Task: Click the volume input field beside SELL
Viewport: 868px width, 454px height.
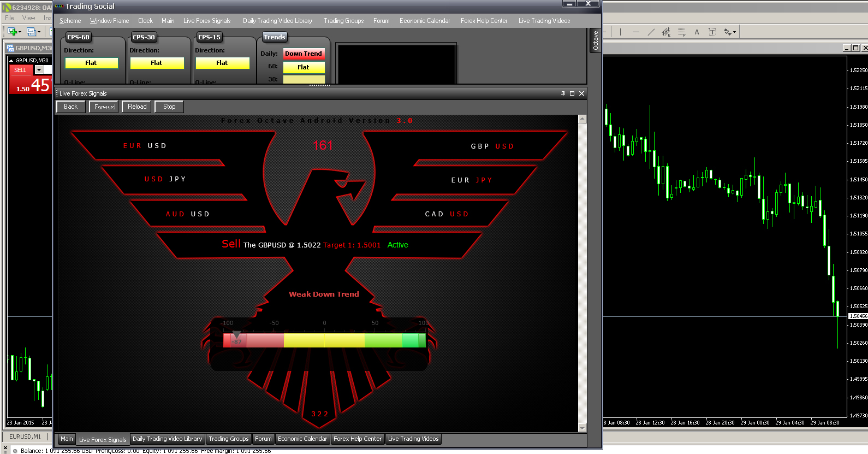Action: (x=48, y=70)
